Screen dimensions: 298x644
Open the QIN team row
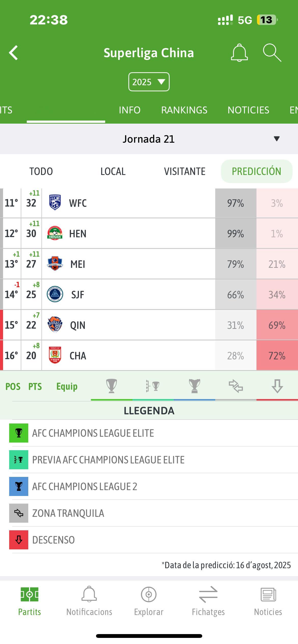click(127, 325)
